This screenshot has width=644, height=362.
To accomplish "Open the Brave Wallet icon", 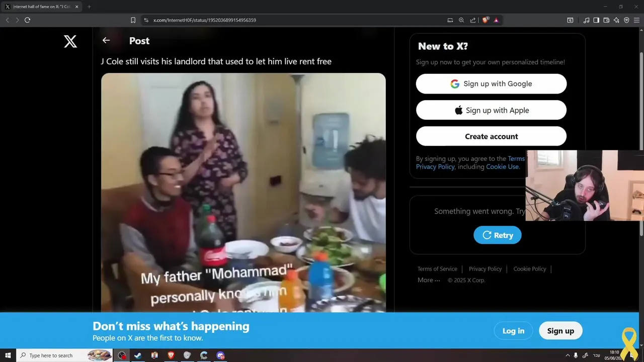I will [606, 20].
